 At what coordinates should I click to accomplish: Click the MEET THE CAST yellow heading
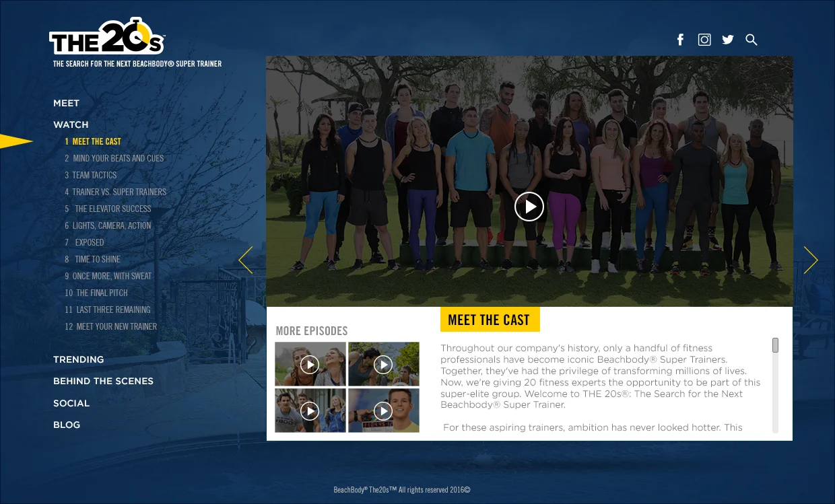point(490,320)
